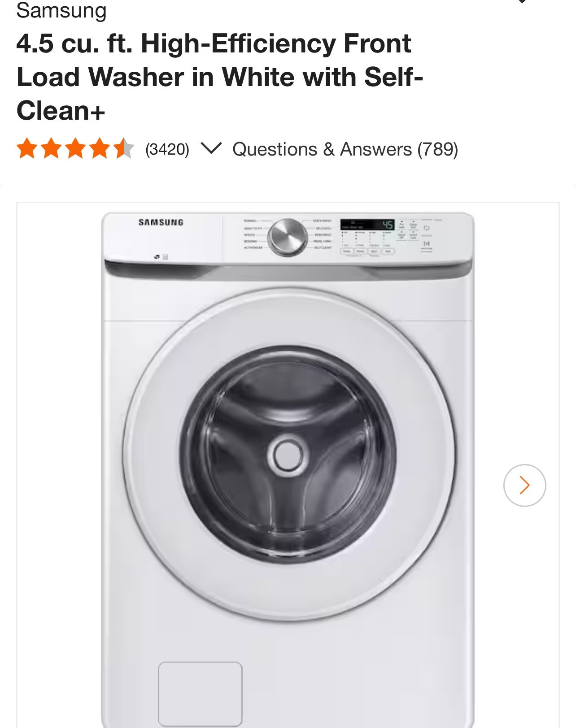The height and width of the screenshot is (728, 576).
Task: Click the filter access panel on the washer
Action: tap(200, 694)
